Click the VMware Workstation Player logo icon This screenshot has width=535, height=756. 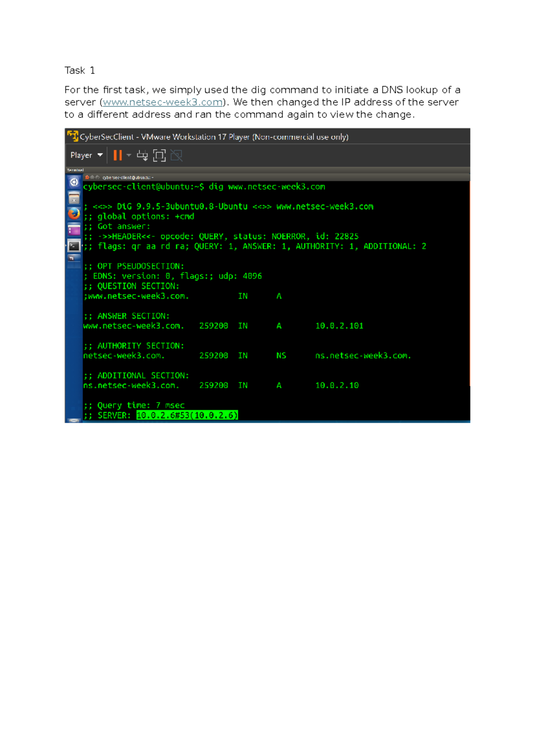pyautogui.click(x=73, y=136)
